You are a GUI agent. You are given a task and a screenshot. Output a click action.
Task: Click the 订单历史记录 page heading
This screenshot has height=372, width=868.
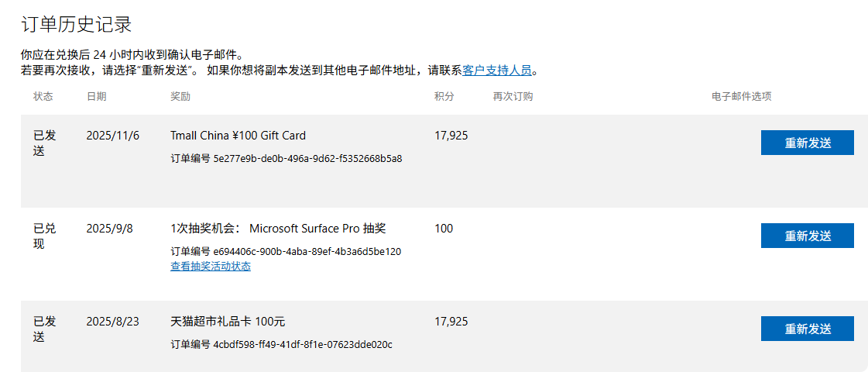pyautogui.click(x=76, y=24)
